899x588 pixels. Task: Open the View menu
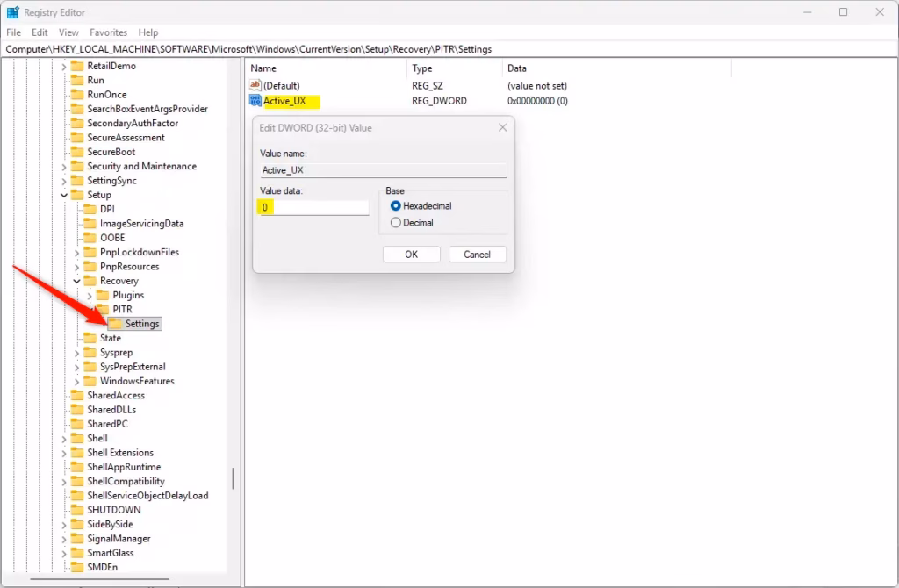(x=68, y=32)
